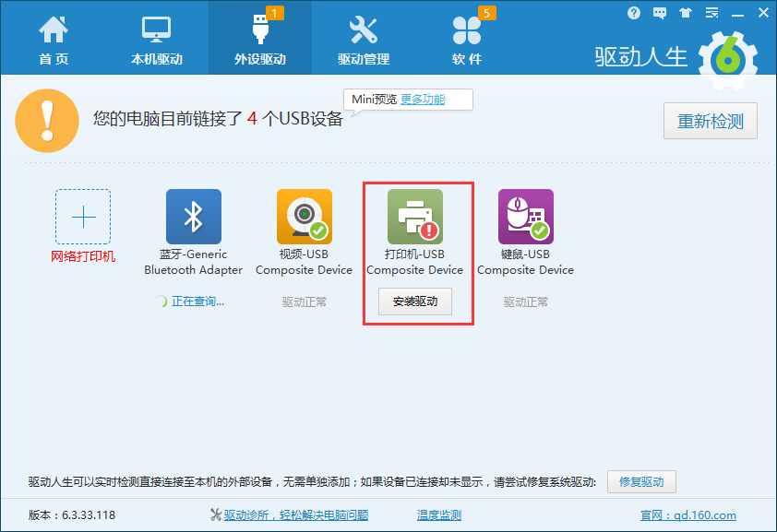This screenshot has width=777, height=532.
Task: Open the 温度监测 link
Action: 439,515
